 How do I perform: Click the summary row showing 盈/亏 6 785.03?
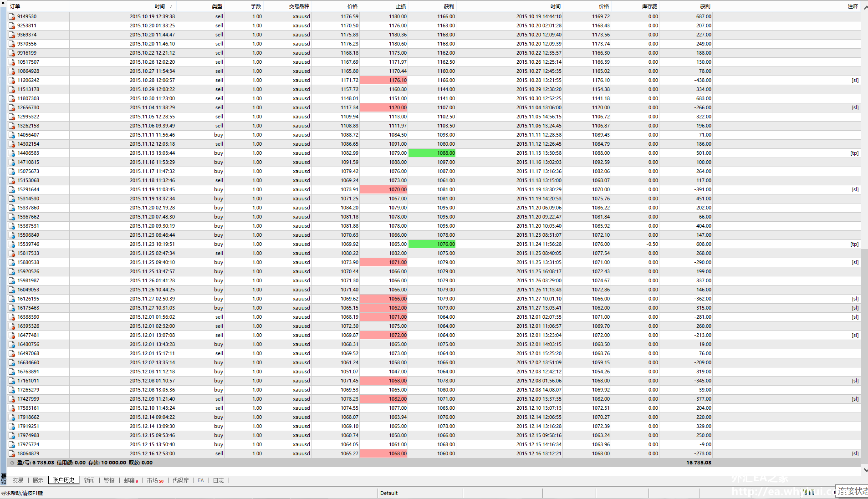(x=434, y=463)
